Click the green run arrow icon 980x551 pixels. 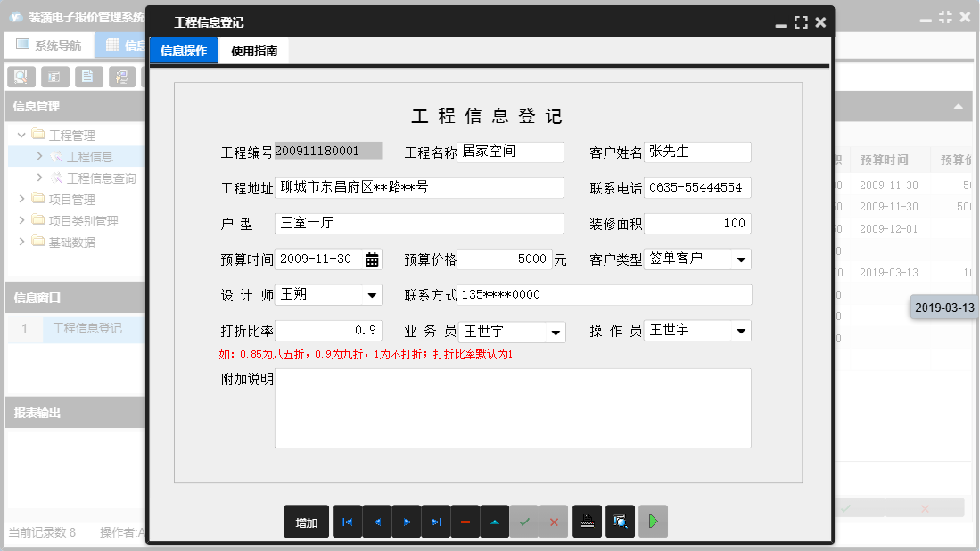(653, 522)
